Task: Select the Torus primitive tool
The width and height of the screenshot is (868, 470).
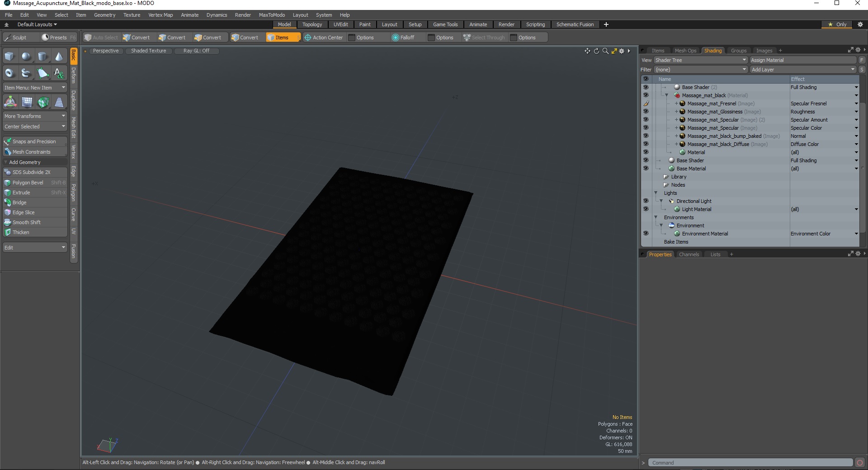Action: [10, 73]
